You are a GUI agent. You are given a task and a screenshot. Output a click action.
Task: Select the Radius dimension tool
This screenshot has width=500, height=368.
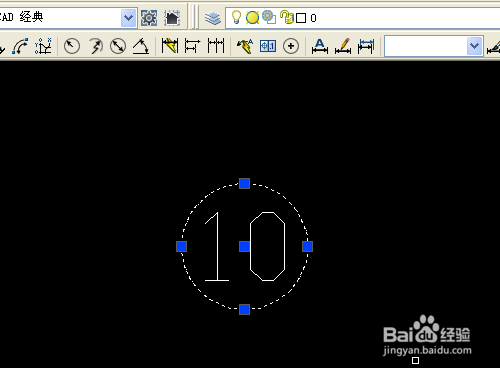(x=72, y=46)
